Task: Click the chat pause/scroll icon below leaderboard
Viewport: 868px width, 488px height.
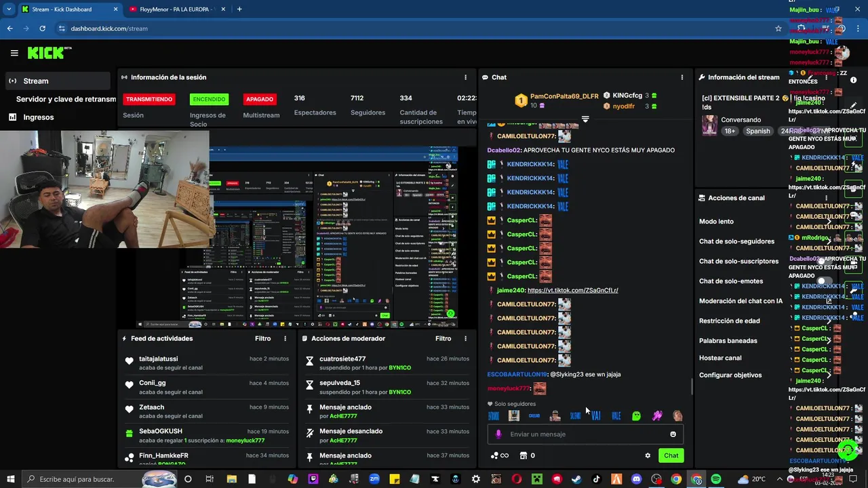Action: pyautogui.click(x=585, y=119)
